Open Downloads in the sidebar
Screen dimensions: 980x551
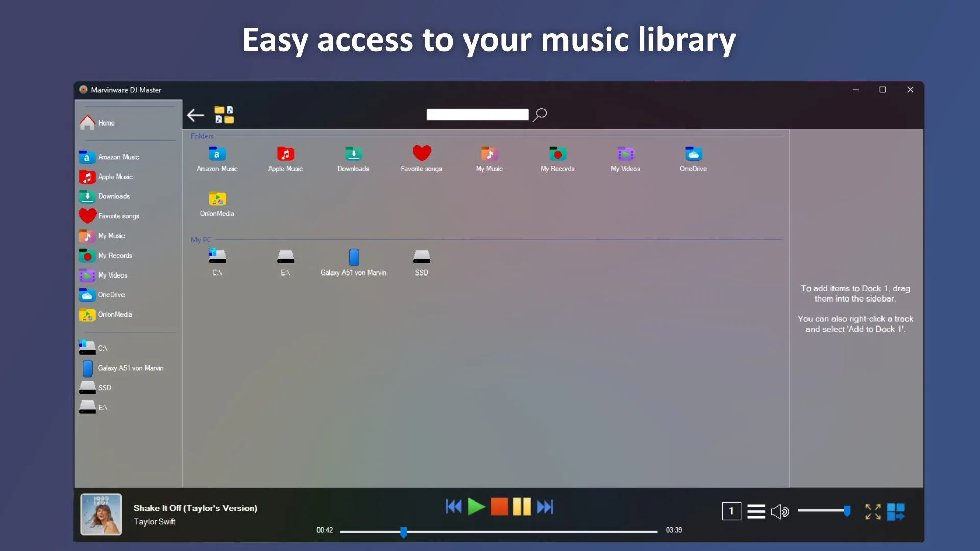[x=105, y=196]
